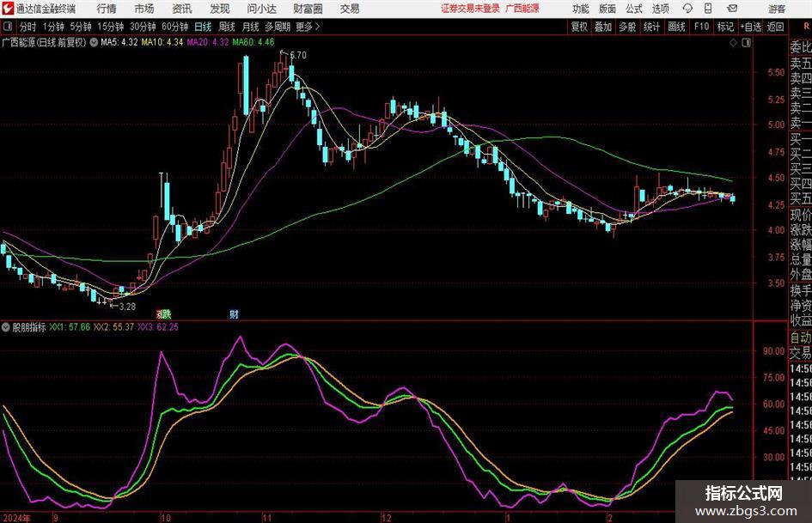Image resolution: width=812 pixels, height=523 pixels.
Task: Open the customer service headset icon
Action: tap(687, 9)
